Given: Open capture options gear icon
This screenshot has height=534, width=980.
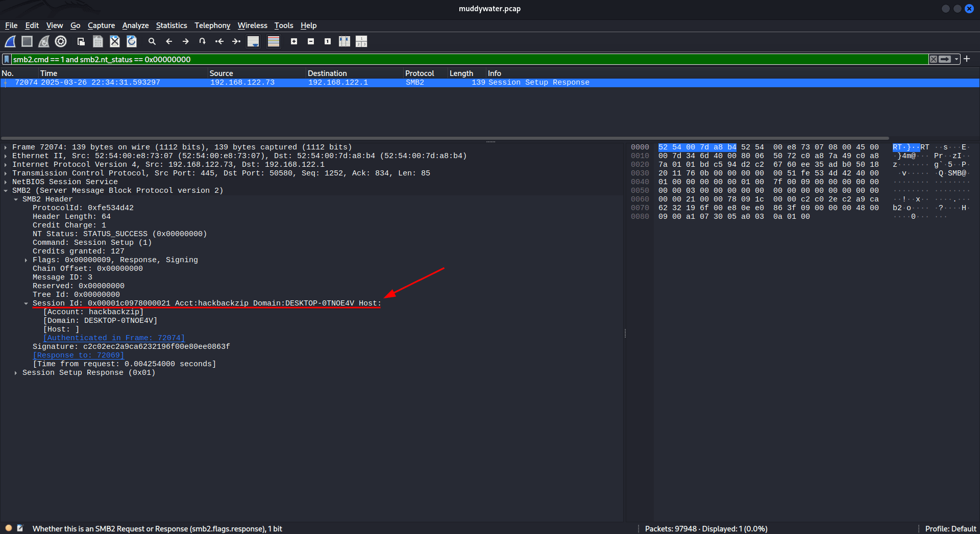Looking at the screenshot, I should coord(61,42).
